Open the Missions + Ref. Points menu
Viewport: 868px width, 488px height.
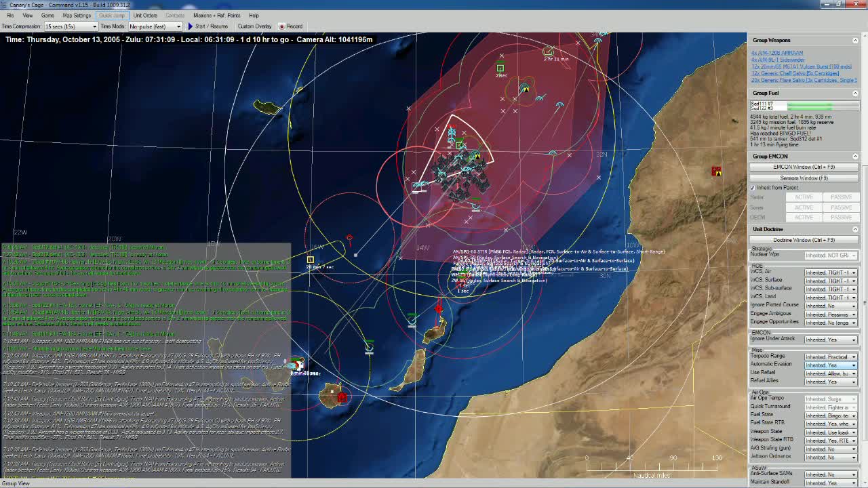click(x=217, y=15)
